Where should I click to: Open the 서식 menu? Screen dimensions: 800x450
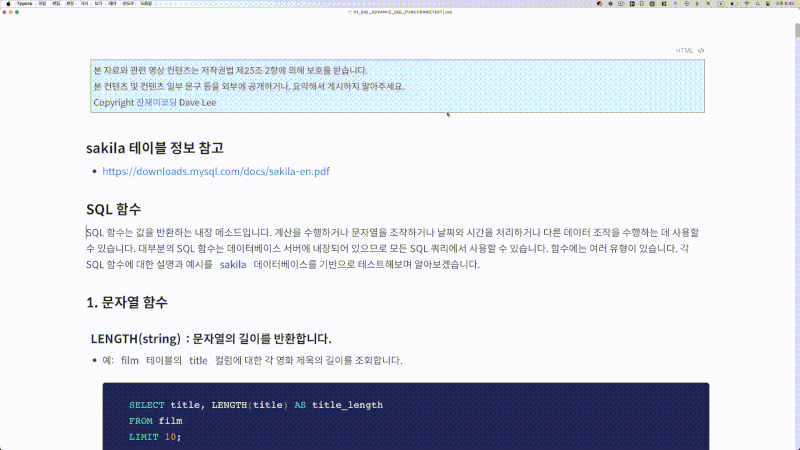84,4
